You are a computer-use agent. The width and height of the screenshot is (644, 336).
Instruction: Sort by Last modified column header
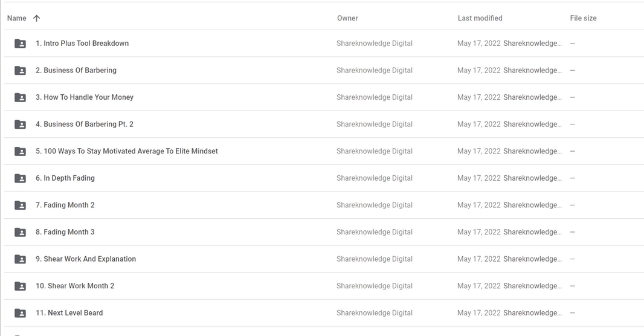click(x=480, y=18)
